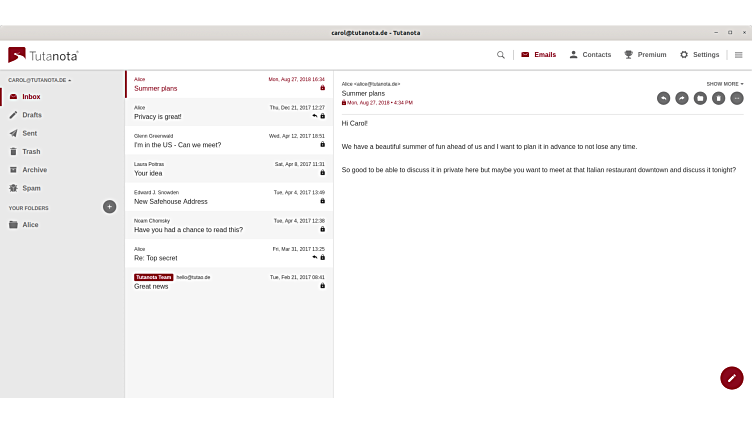Add a new folder with plus button
This screenshot has width=752, height=423.
coord(109,207)
